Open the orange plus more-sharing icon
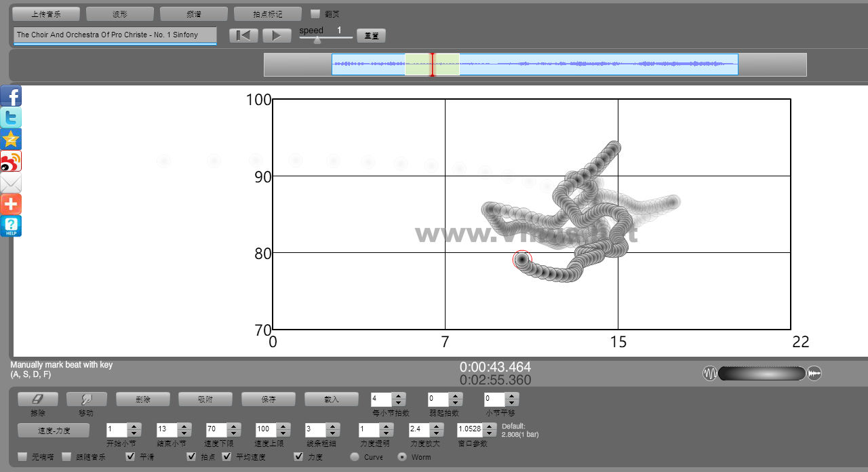 pos(11,205)
